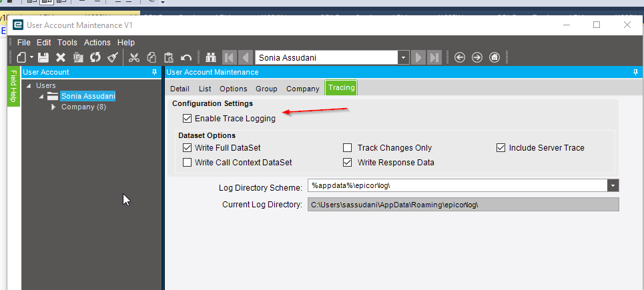Open search with the binoculars icon
The width and height of the screenshot is (644, 290).
211,57
